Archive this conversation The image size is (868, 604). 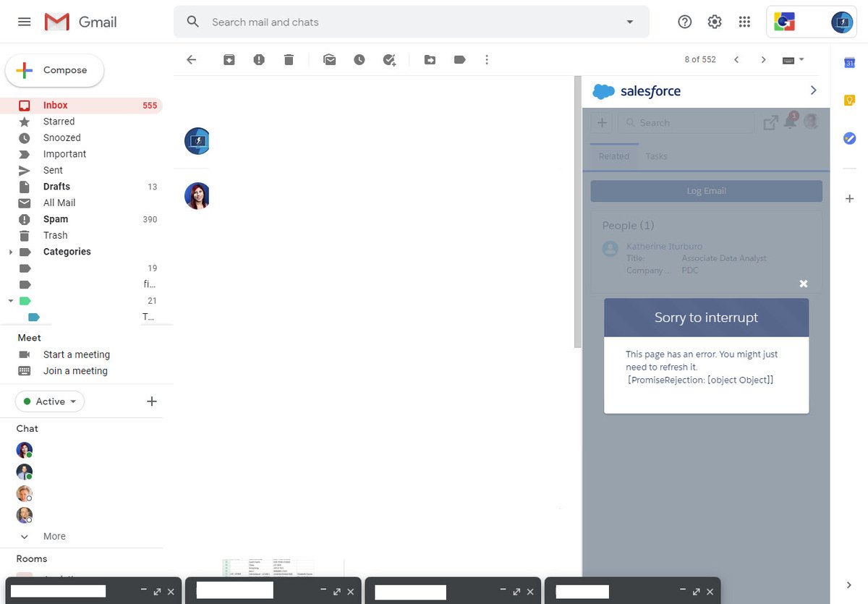point(229,59)
